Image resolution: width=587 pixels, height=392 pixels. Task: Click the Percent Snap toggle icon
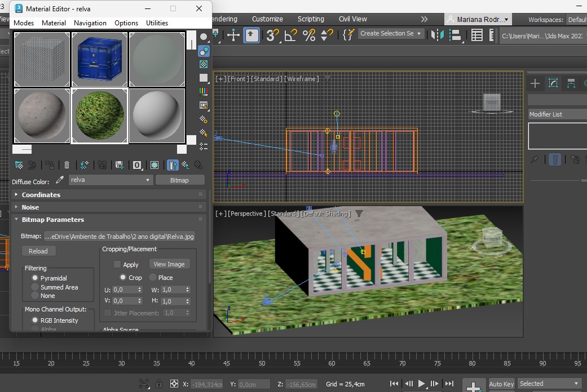tap(309, 35)
